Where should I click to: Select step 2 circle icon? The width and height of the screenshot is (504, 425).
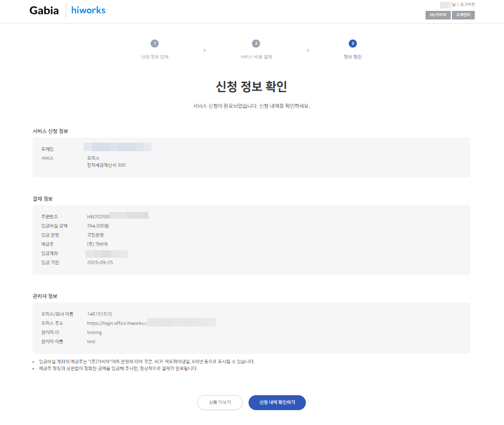click(x=256, y=44)
